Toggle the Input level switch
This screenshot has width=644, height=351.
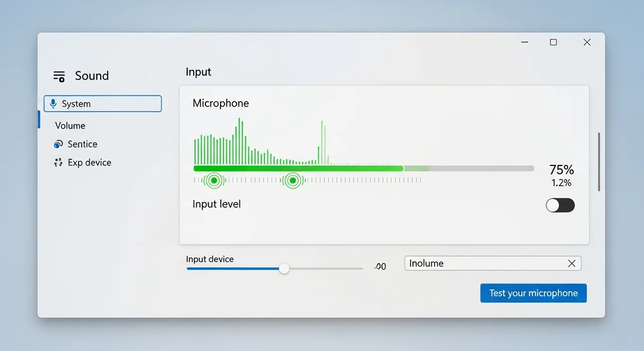coord(560,205)
